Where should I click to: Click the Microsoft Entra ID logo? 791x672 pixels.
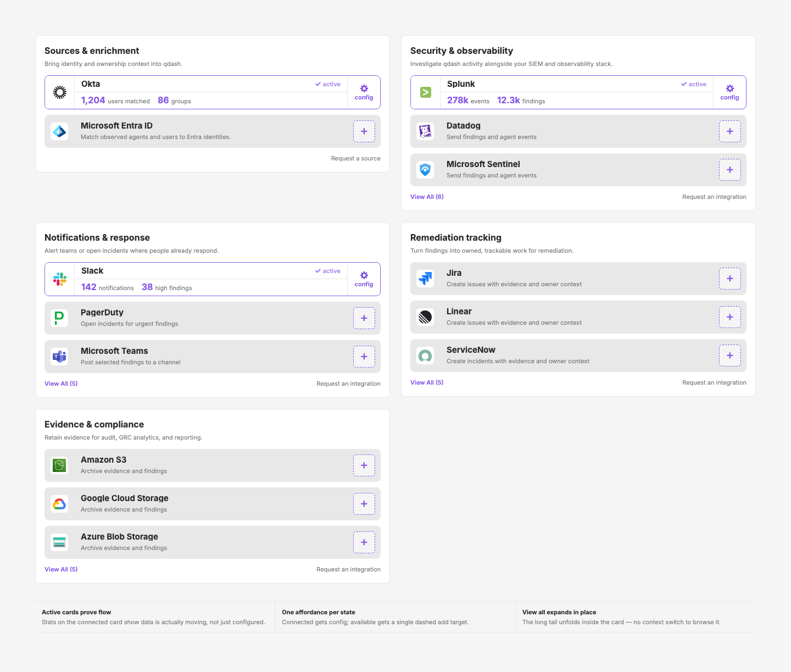59,131
